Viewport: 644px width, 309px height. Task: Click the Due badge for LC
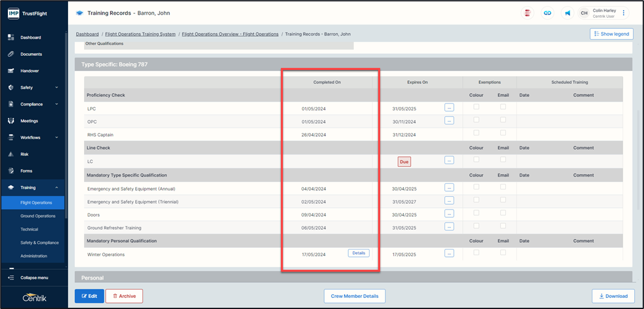404,162
